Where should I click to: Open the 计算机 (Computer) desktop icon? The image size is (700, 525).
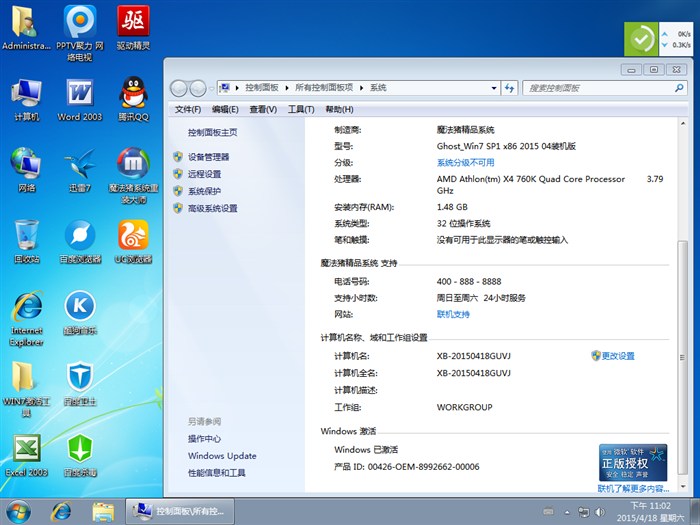26,99
